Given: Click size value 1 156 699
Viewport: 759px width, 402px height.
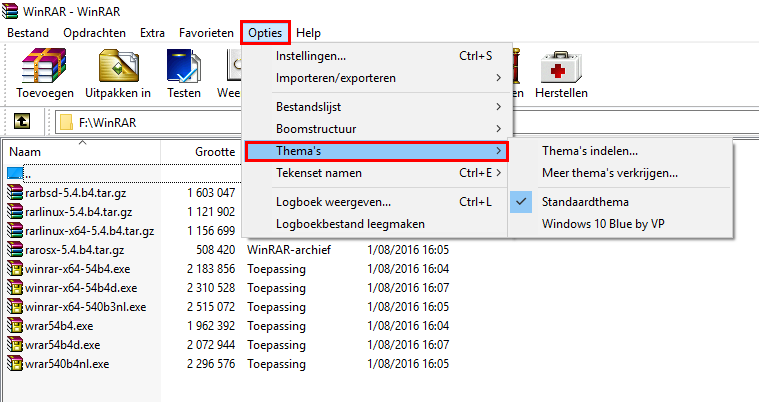Looking at the screenshot, I should (x=211, y=231).
